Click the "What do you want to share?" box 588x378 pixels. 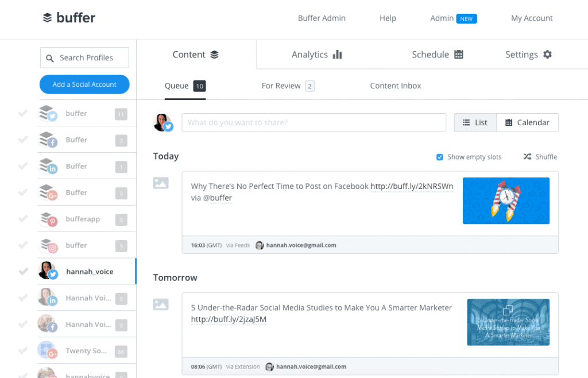[314, 122]
